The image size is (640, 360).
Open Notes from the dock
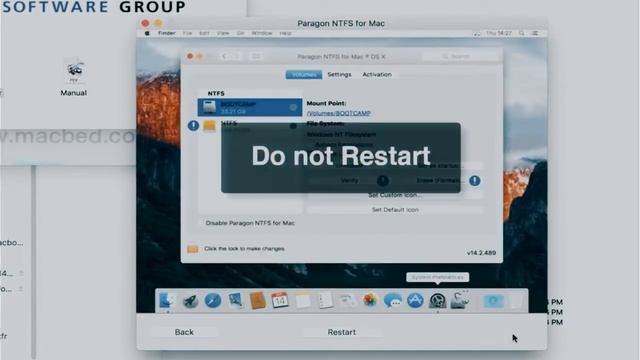(x=303, y=301)
